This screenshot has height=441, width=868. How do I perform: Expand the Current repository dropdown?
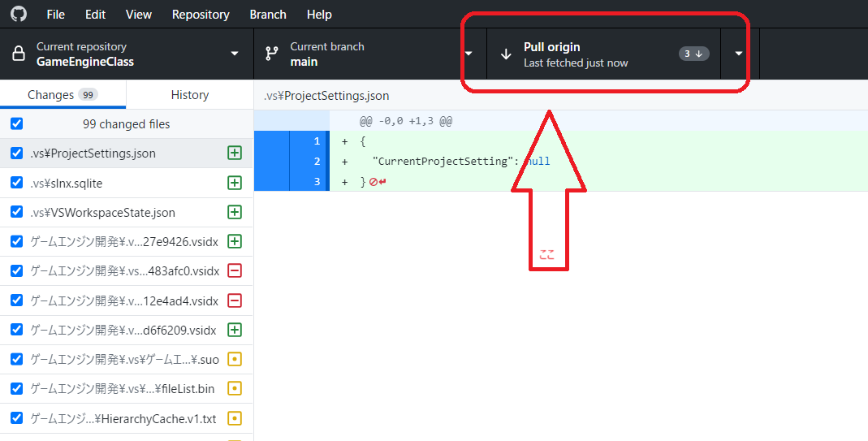235,54
